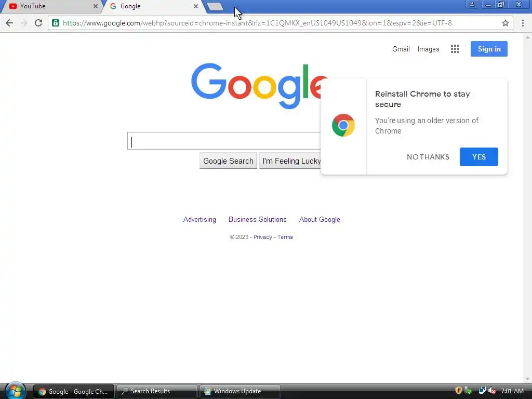Open the About Google link
This screenshot has width=532, height=399.
pyautogui.click(x=320, y=220)
